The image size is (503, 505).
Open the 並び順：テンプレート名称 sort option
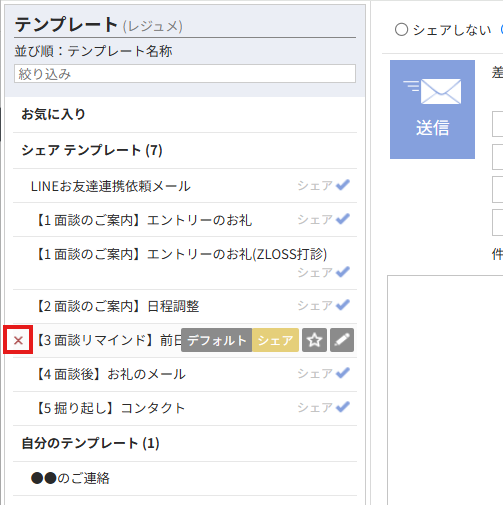pyautogui.click(x=93, y=51)
